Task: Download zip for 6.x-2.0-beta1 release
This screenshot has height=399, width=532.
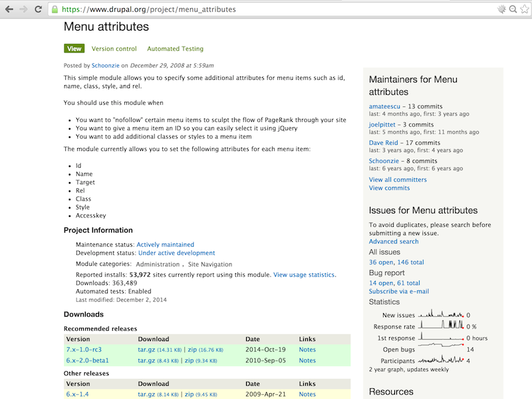Action: tap(190, 360)
